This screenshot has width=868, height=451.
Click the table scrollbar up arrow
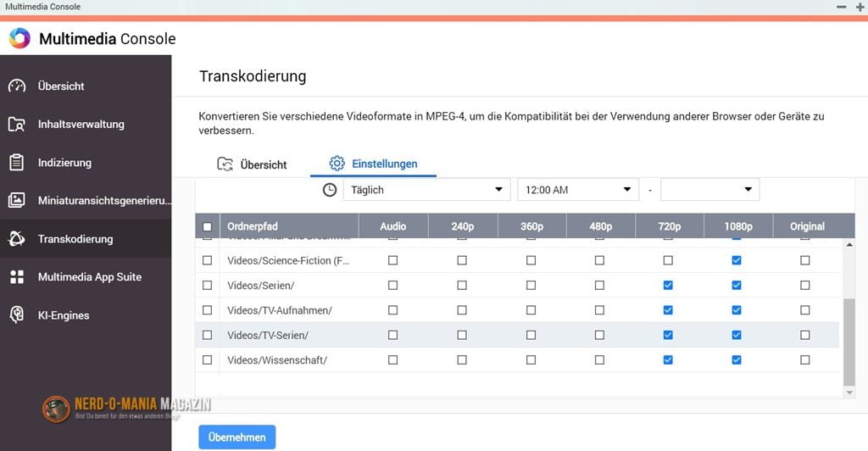849,245
